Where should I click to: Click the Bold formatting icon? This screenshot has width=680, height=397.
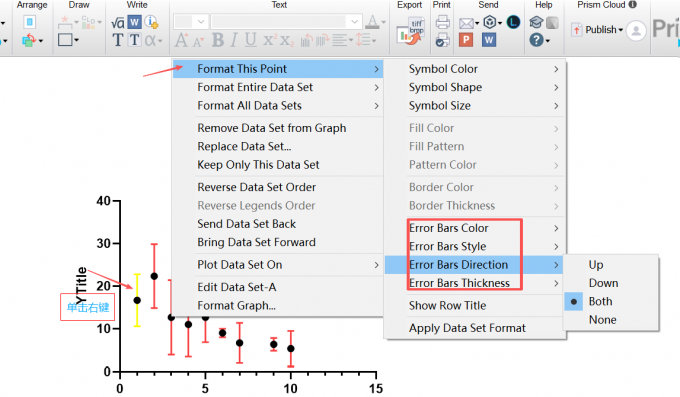point(218,40)
